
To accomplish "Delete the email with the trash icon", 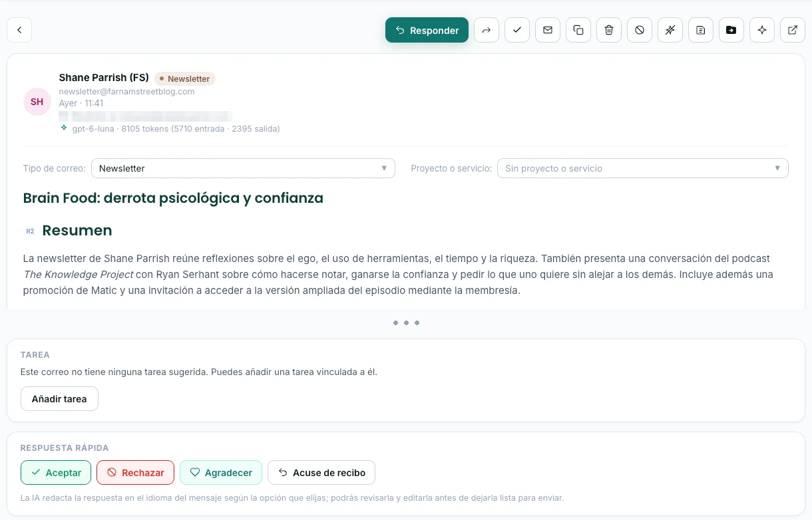I will [x=609, y=30].
